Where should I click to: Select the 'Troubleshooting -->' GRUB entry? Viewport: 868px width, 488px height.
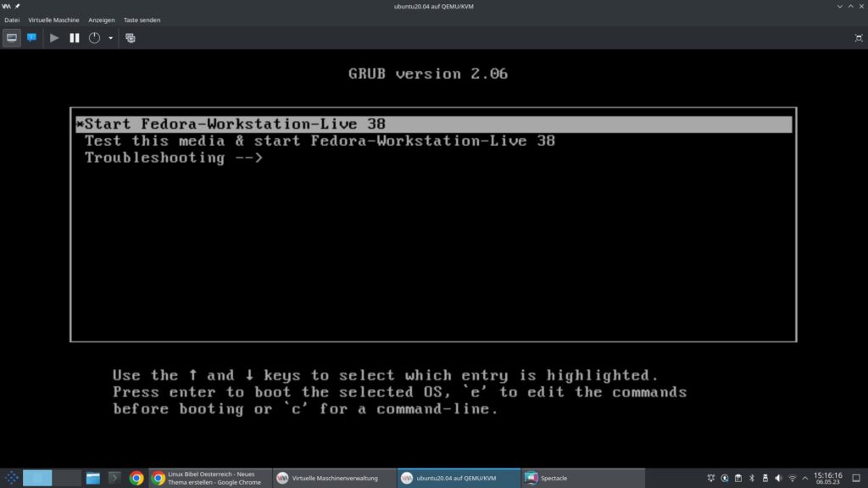tap(174, 158)
